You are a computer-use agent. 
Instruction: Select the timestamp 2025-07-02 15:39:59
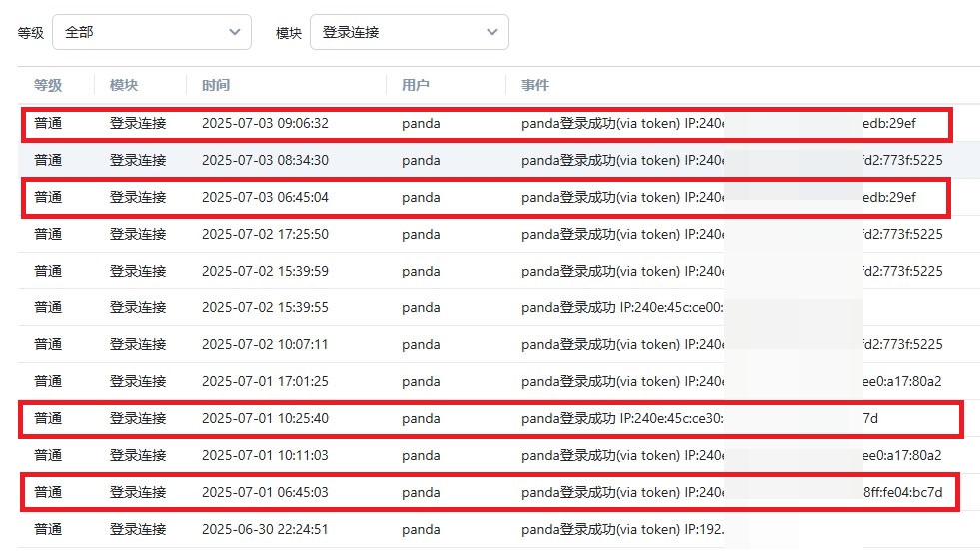click(265, 271)
